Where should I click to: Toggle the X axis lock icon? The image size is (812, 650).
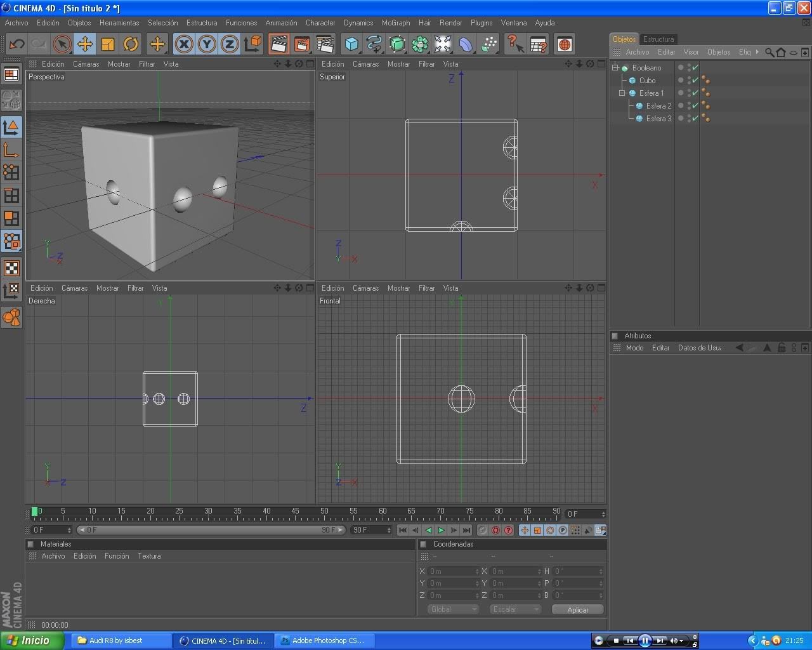(x=184, y=44)
